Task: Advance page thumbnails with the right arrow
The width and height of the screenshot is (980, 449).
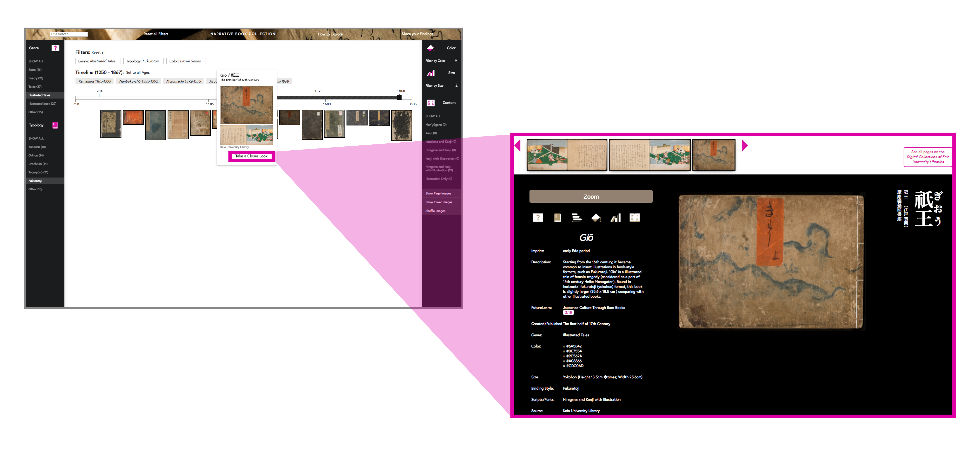Action: pyautogui.click(x=745, y=145)
